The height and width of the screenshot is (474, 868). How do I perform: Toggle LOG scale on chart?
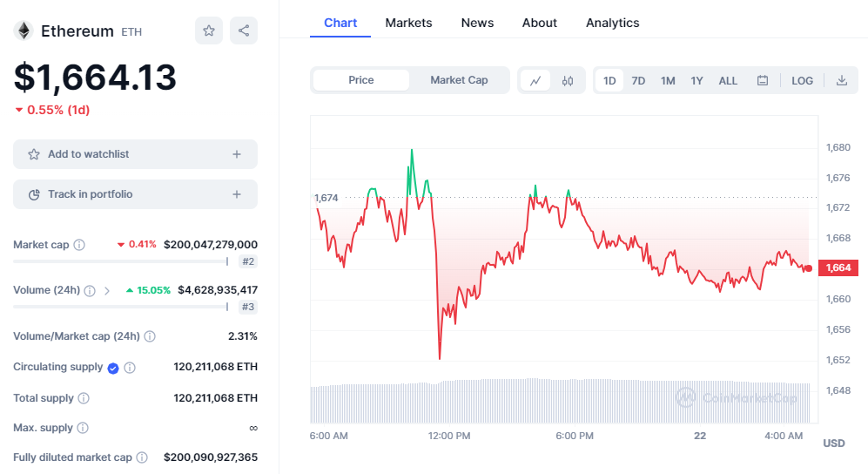pos(802,81)
